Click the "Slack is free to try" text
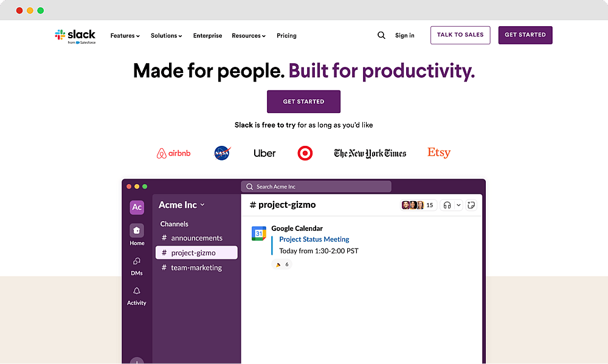 tap(265, 125)
